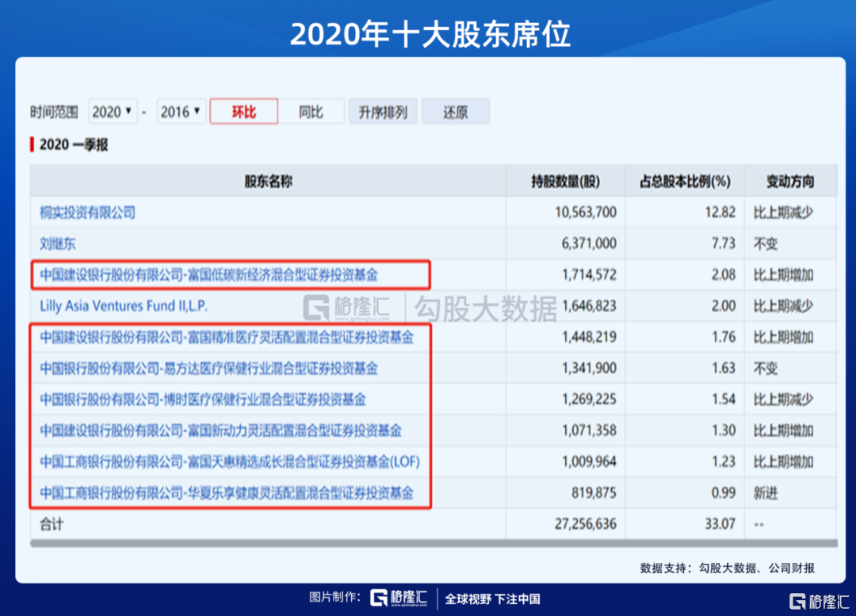Select percentage value 2.08

click(x=724, y=274)
